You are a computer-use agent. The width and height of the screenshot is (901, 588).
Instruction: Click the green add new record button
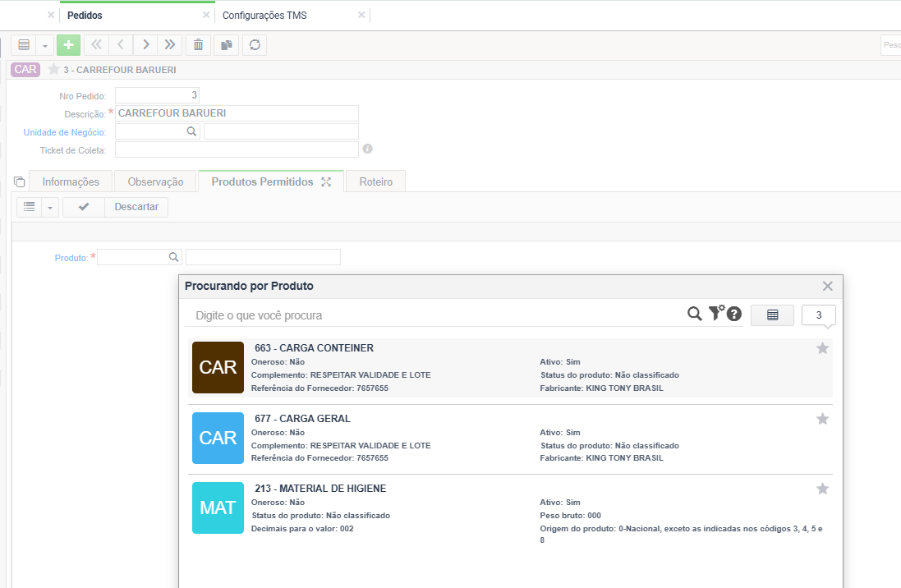click(x=68, y=45)
